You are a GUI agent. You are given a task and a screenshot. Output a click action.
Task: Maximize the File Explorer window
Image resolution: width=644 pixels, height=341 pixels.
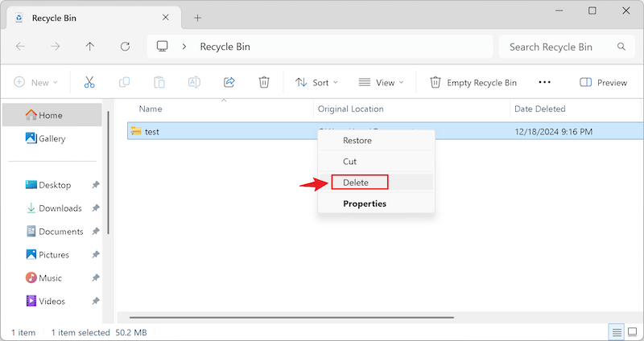point(592,10)
